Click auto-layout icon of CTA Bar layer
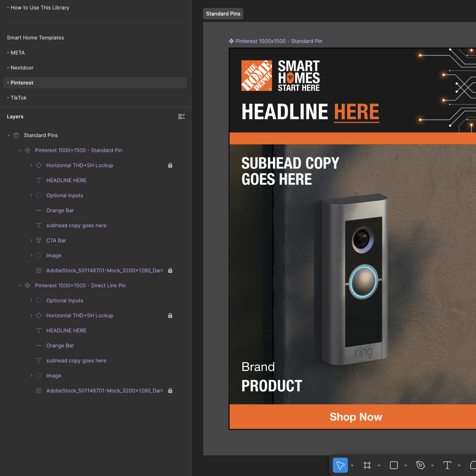The image size is (476, 476). pos(39,240)
